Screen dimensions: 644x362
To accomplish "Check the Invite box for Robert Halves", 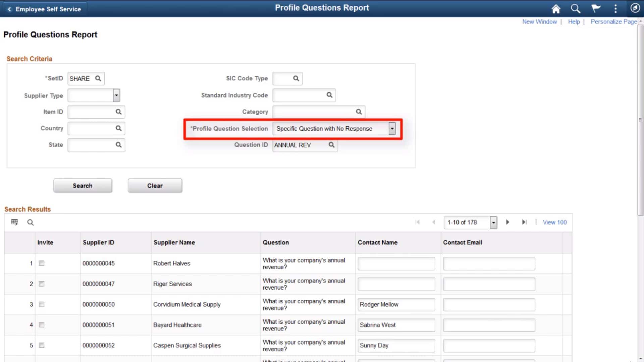I will pos(41,263).
